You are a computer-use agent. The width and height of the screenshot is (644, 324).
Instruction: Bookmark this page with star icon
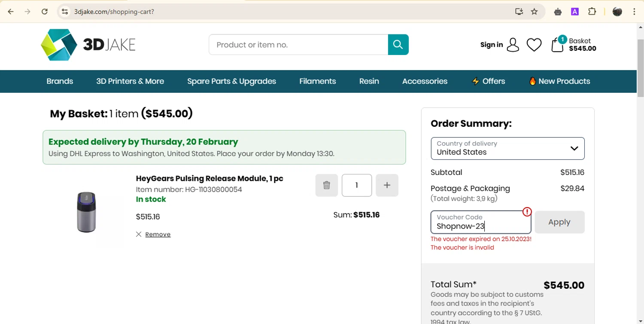click(x=534, y=12)
